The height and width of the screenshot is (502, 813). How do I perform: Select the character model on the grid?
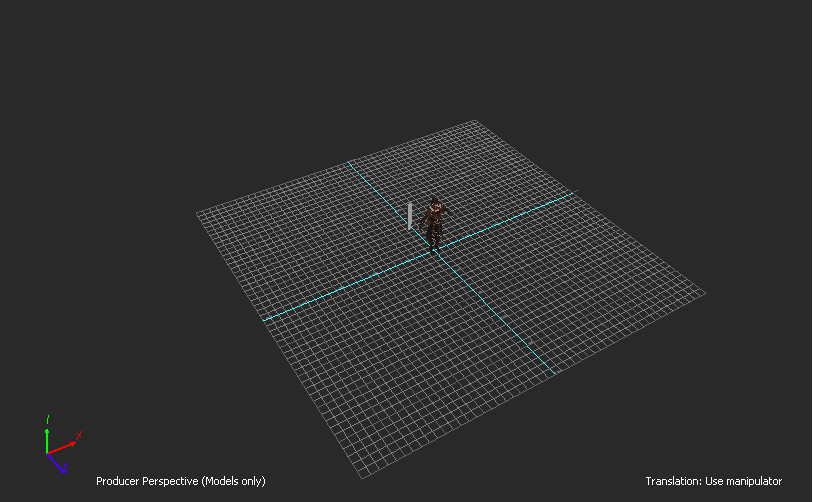point(435,225)
